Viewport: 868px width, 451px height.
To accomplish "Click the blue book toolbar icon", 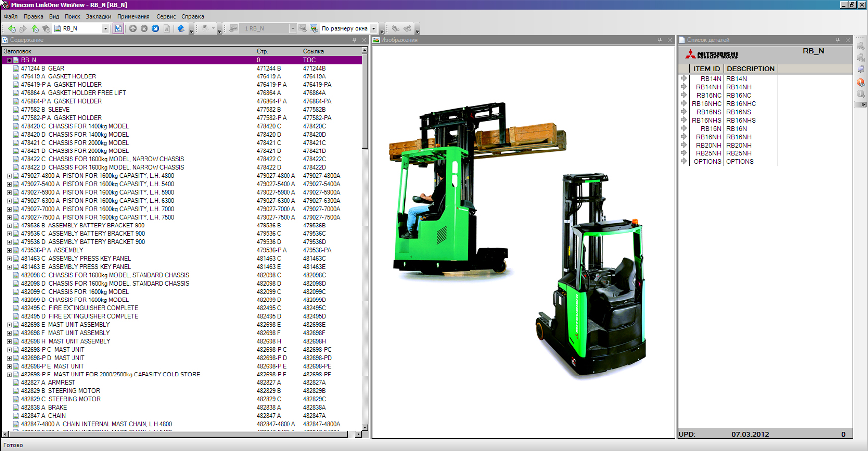I will (181, 29).
